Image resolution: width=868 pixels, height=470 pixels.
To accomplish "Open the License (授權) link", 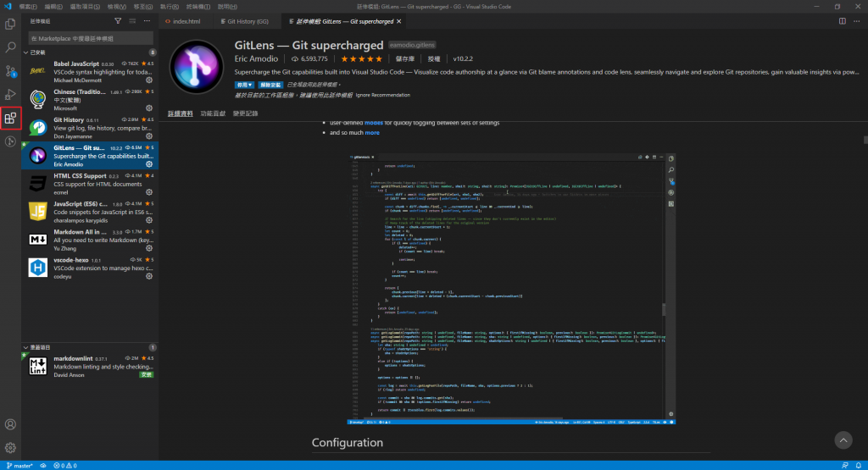I will click(x=434, y=58).
